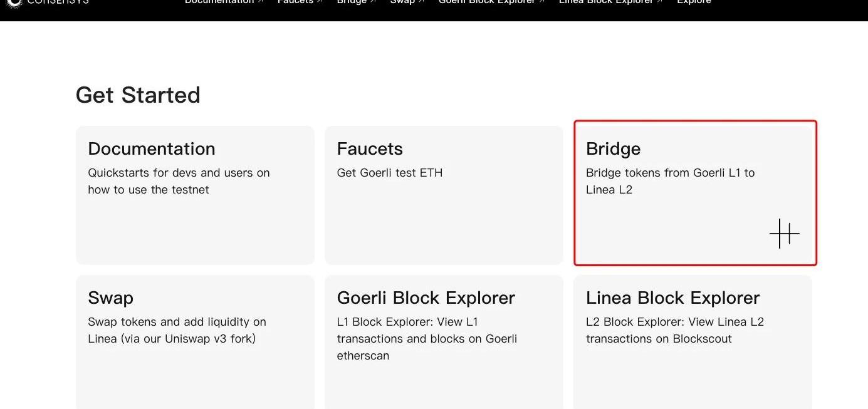This screenshot has width=868, height=409.
Task: Open the Documentation card under Get Started
Action: [x=195, y=195]
